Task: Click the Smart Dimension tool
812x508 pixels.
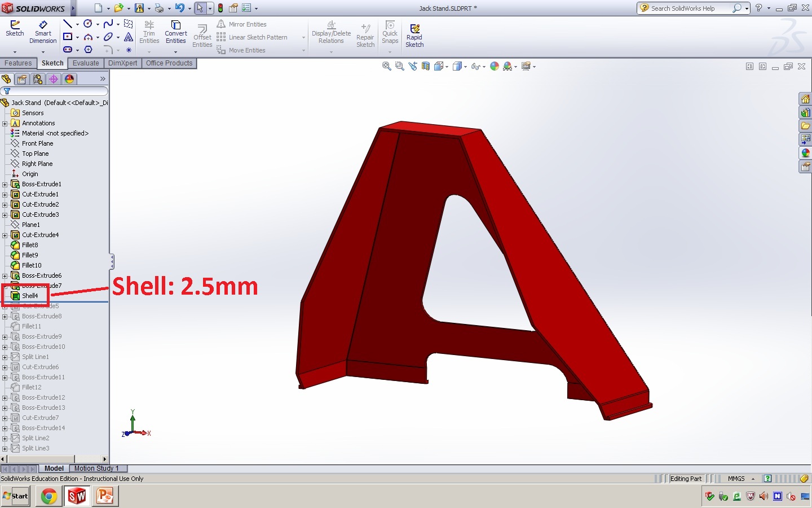Action: [43, 33]
